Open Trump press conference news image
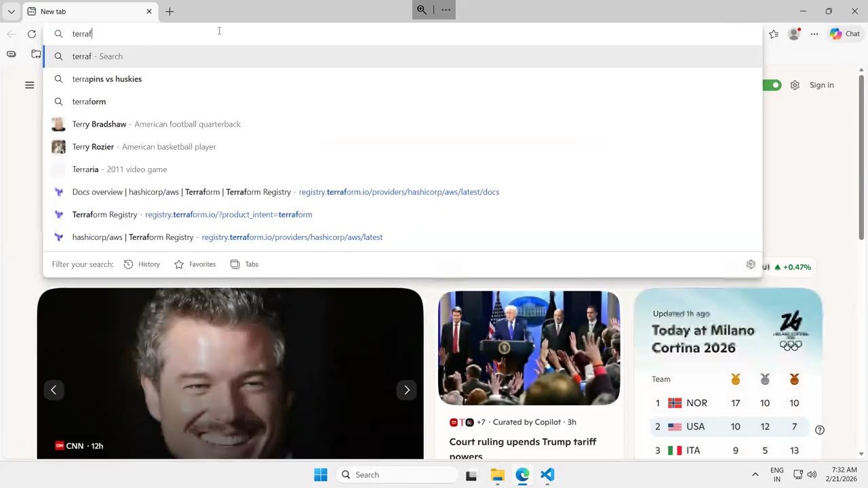The image size is (868, 488). click(x=529, y=348)
